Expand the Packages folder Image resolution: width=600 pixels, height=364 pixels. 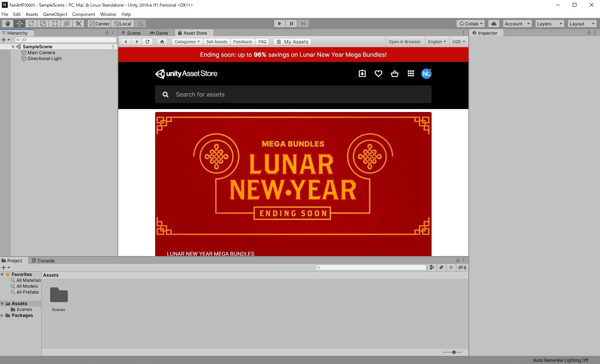[x=2, y=315]
